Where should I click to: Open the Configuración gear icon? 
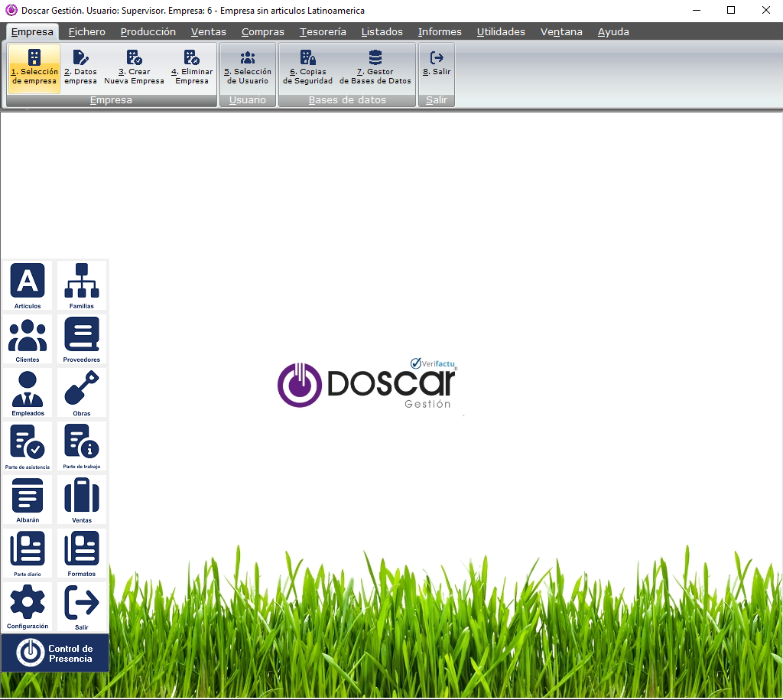pyautogui.click(x=28, y=604)
